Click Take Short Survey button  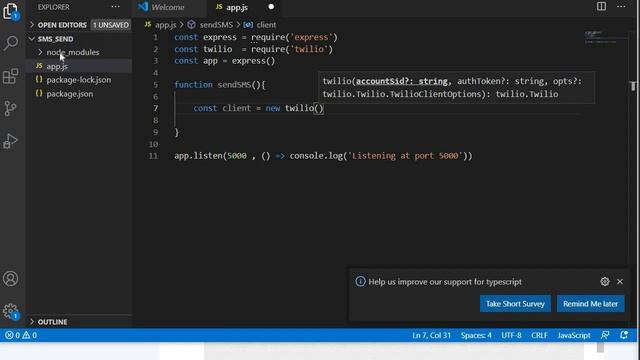515,304
